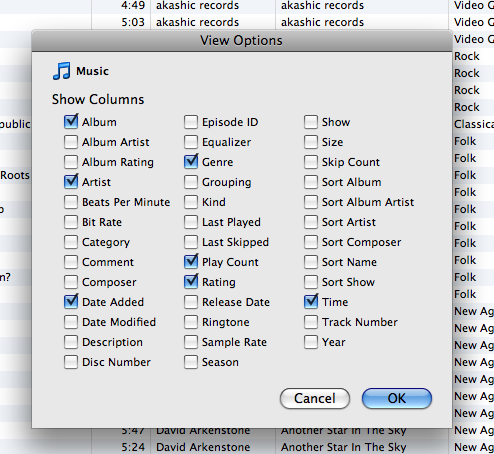This screenshot has width=494, height=454.
Task: Click the Classical genre cell in background
Action: pos(474,124)
